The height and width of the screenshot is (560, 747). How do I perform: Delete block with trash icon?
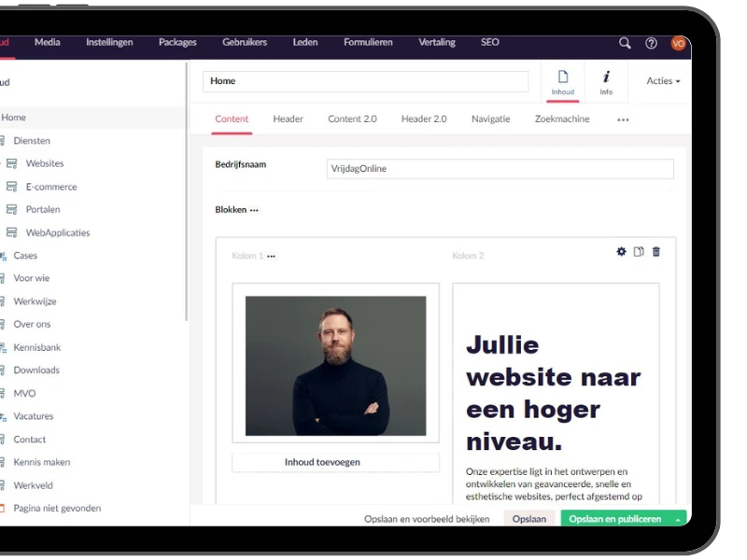click(x=656, y=252)
